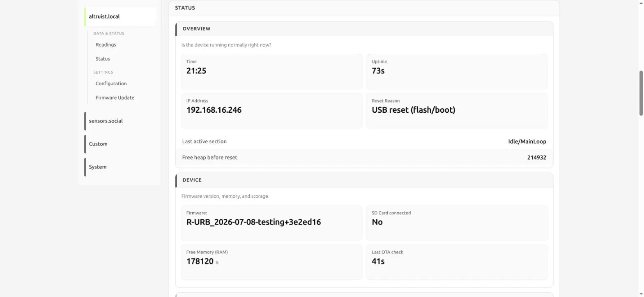
Task: Click the Last active section row label
Action: pyautogui.click(x=204, y=142)
